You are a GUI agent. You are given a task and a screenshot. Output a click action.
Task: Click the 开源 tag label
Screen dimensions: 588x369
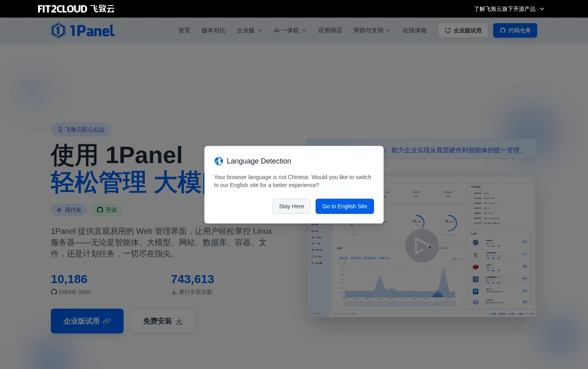(111, 210)
